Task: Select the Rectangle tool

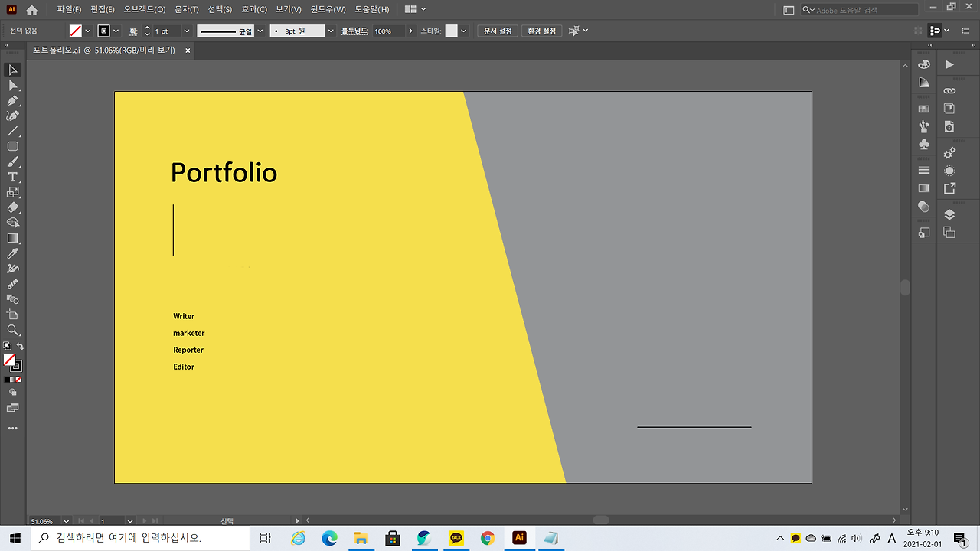Action: pos(13,146)
